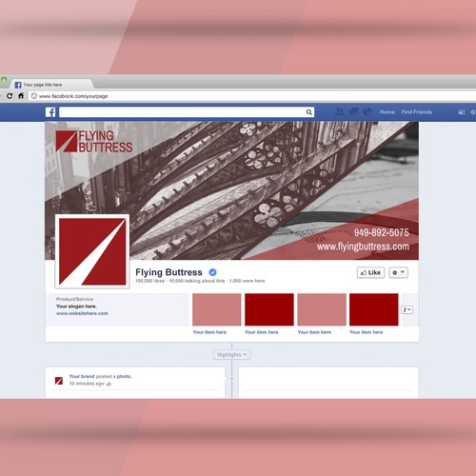Expand the Highlights dropdown
The height and width of the screenshot is (476, 476).
coord(231,354)
